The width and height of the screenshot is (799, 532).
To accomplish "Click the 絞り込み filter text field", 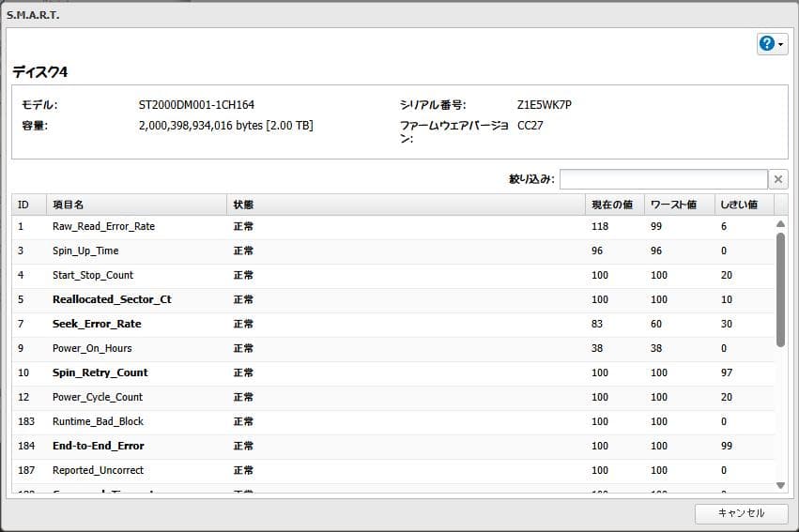I will click(663, 179).
